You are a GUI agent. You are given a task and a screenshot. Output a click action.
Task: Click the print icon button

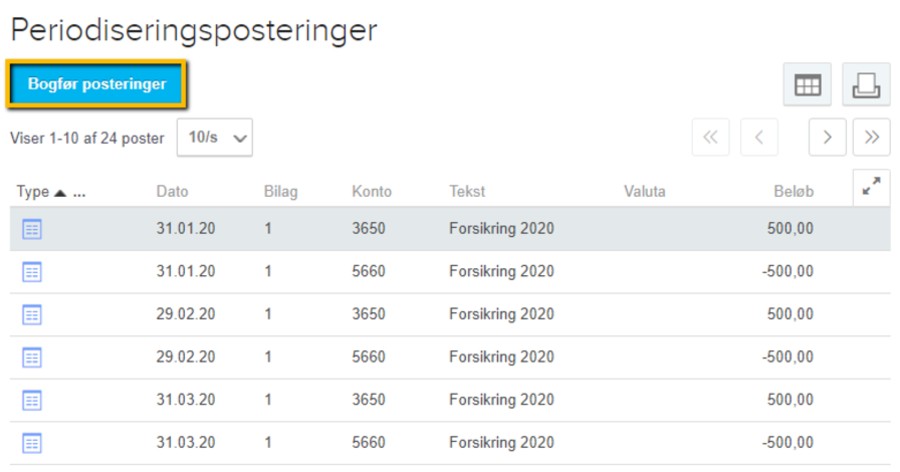pos(866,85)
